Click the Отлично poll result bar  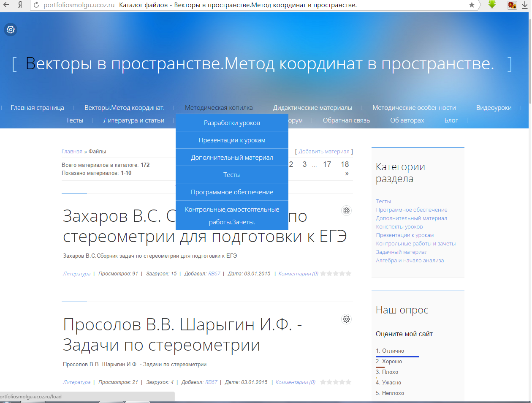tap(397, 357)
